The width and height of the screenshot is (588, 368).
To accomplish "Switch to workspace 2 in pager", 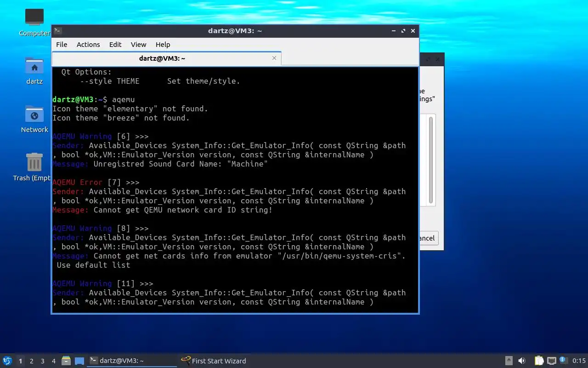I will pyautogui.click(x=31, y=361).
